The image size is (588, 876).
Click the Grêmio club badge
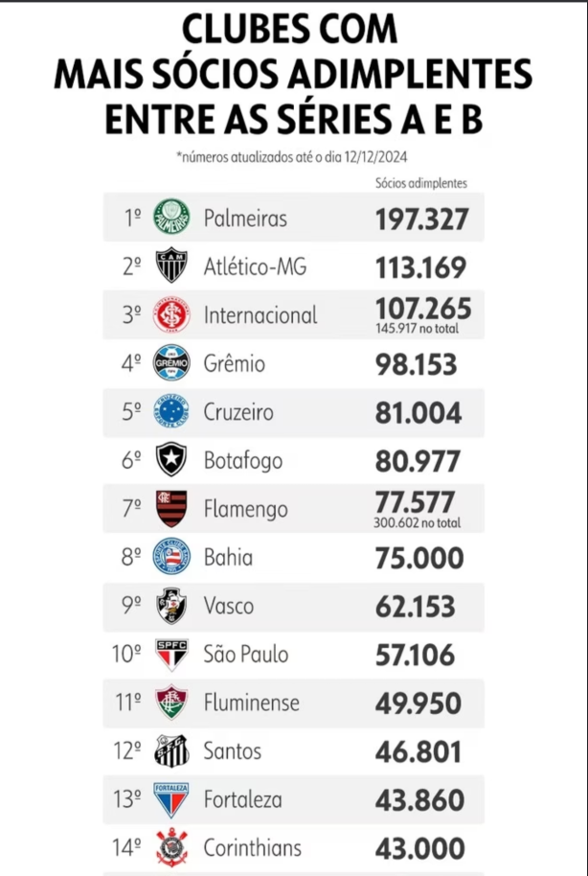pyautogui.click(x=171, y=362)
